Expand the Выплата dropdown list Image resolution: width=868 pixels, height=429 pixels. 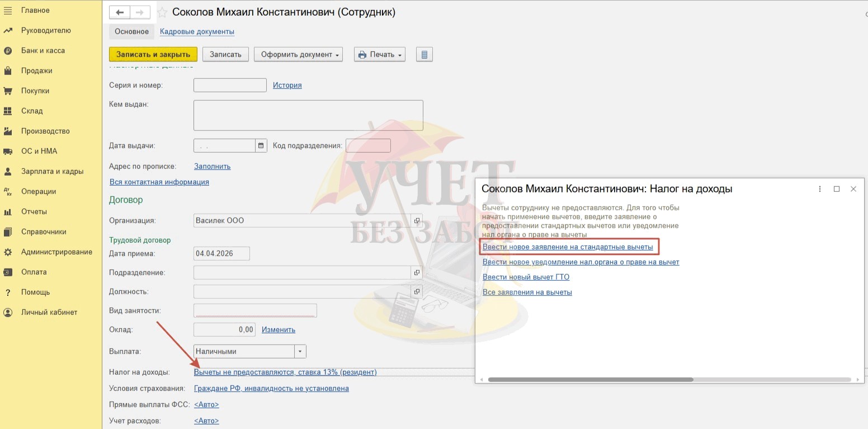pyautogui.click(x=300, y=351)
